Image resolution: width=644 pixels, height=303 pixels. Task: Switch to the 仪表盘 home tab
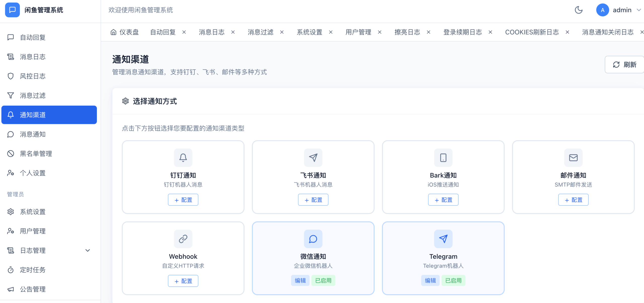(x=125, y=32)
